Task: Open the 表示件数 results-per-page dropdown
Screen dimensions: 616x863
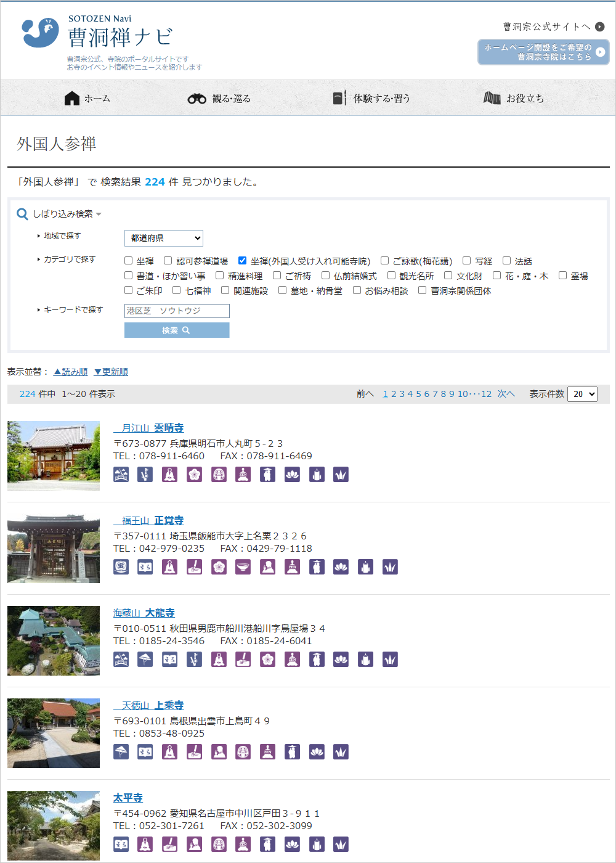Action: [x=582, y=394]
